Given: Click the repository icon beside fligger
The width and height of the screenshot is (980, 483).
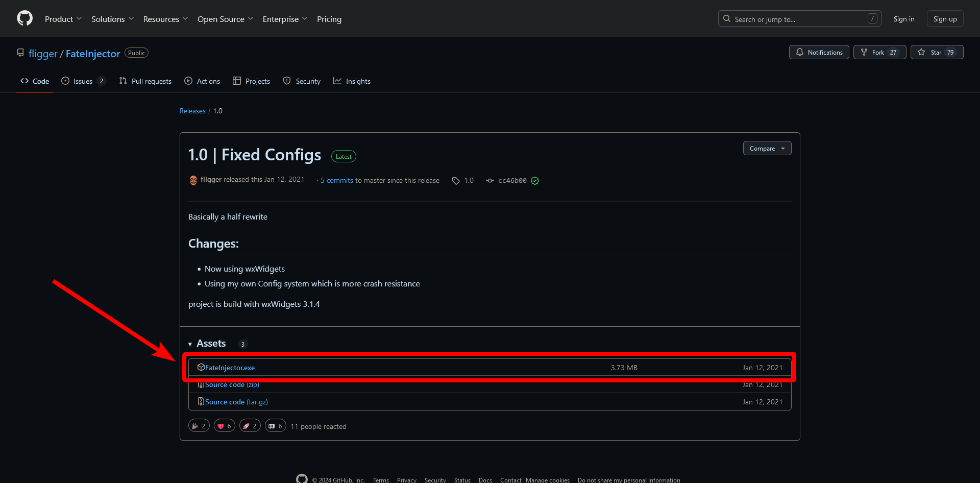Looking at the screenshot, I should [x=20, y=53].
